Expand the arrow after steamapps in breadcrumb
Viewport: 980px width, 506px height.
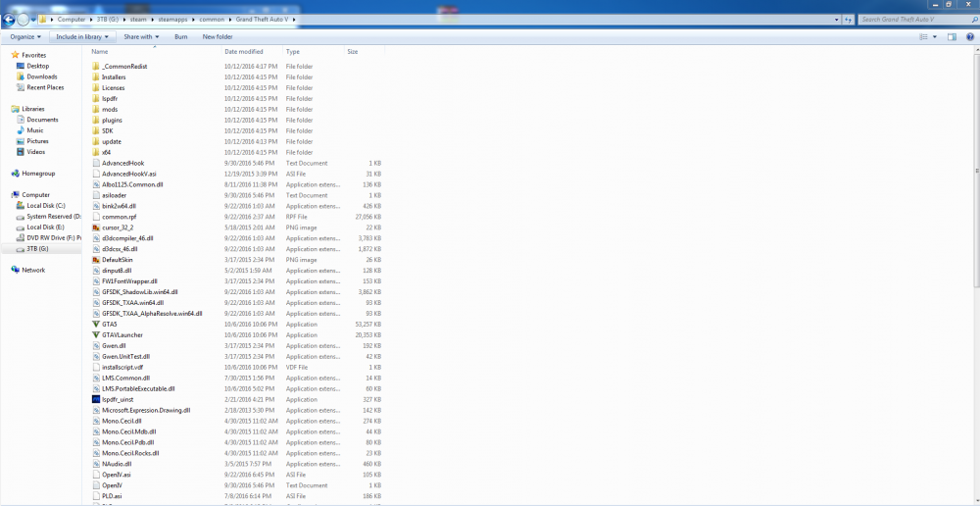[x=194, y=20]
